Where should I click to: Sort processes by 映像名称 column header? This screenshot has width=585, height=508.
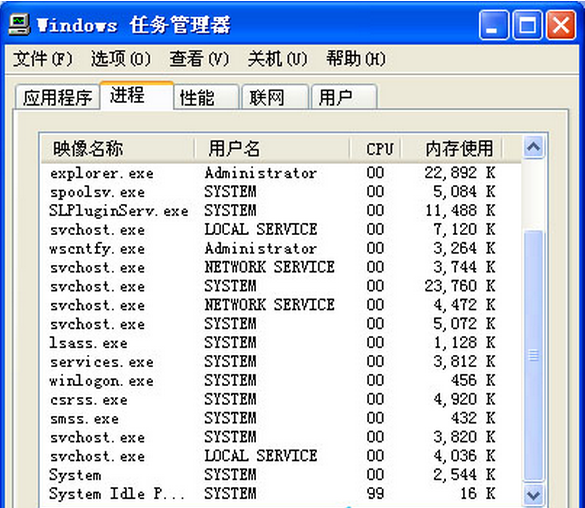[118, 148]
